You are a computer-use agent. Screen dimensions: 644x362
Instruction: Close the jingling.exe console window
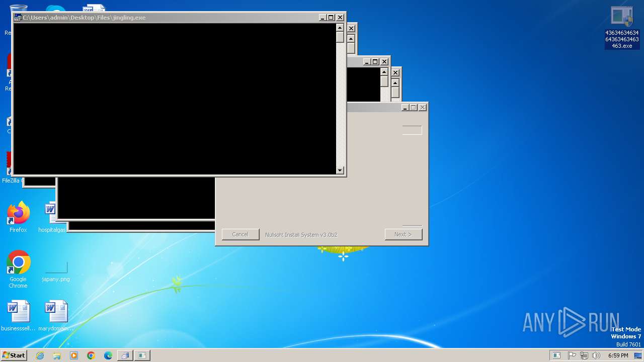[340, 18]
